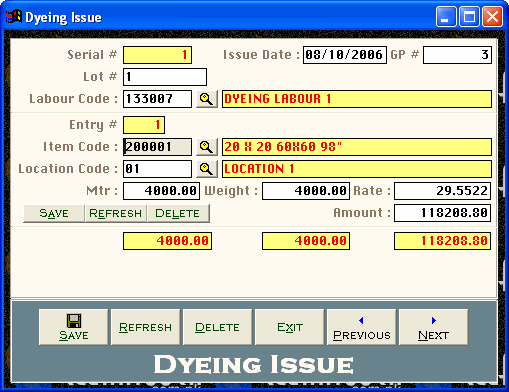509x392 pixels.
Task: Open Item Code lookup magnifier icon
Action: point(207,147)
